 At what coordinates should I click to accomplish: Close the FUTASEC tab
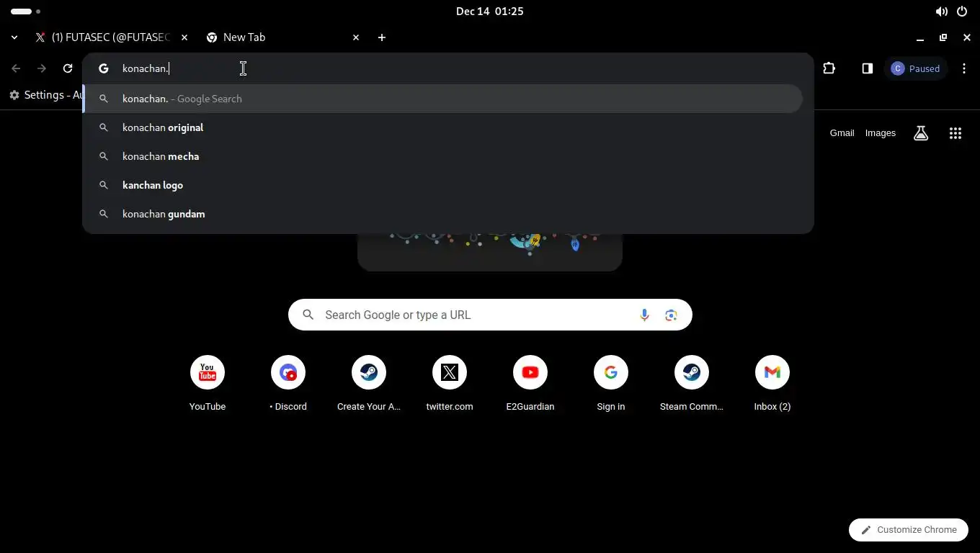(184, 37)
